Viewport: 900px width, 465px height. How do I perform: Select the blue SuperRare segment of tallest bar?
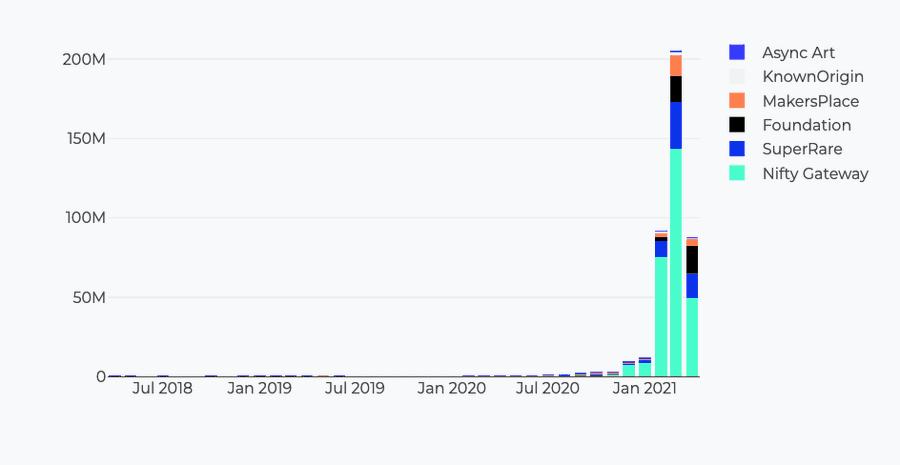[x=676, y=125]
